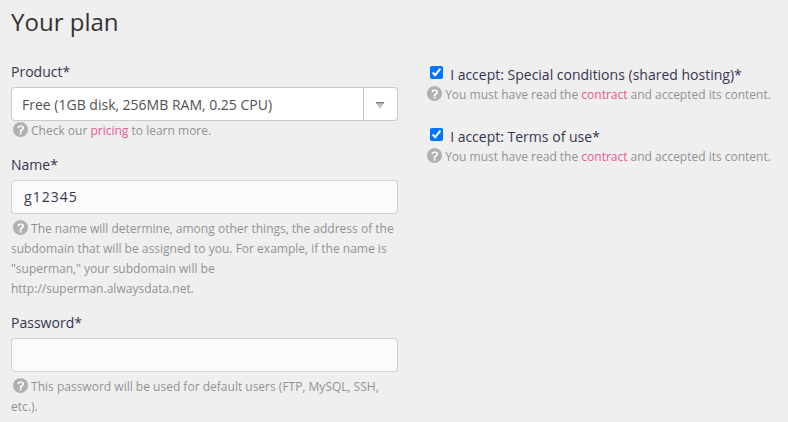This screenshot has width=788, height=422.
Task: Click the "I accept: Terms of use" label text
Action: point(524,136)
